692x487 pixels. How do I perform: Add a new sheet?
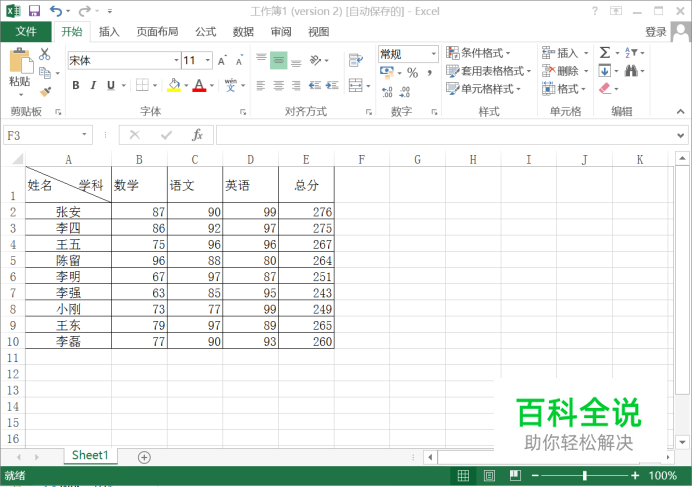tap(144, 457)
